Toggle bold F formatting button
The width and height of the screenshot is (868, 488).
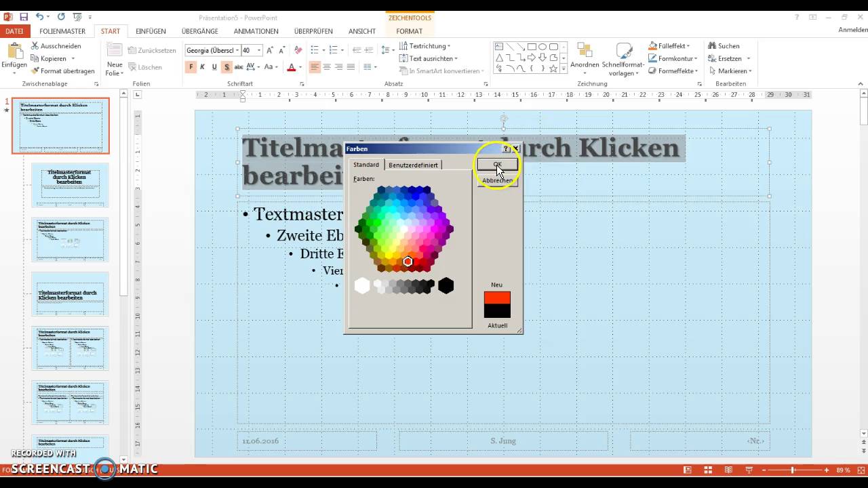(191, 67)
